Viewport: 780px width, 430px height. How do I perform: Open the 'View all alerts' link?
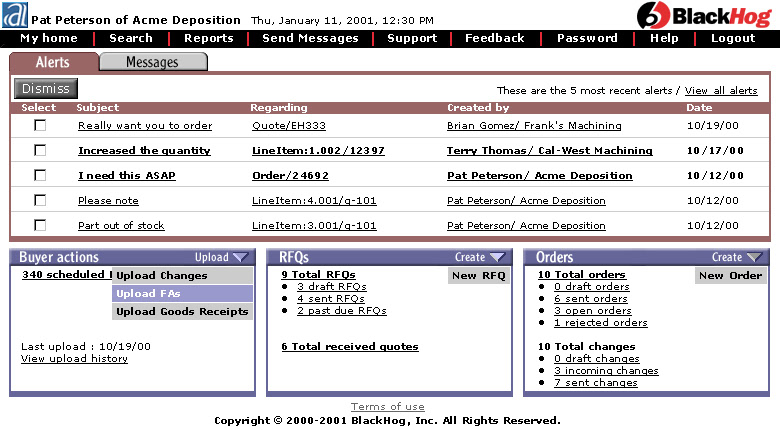[721, 91]
